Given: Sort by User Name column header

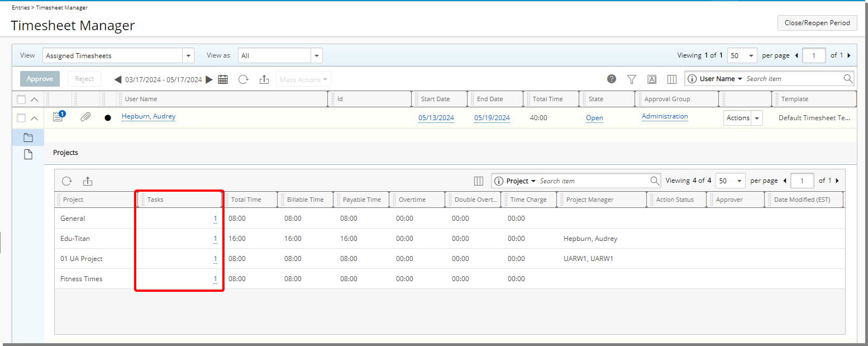Looking at the screenshot, I should [x=141, y=99].
